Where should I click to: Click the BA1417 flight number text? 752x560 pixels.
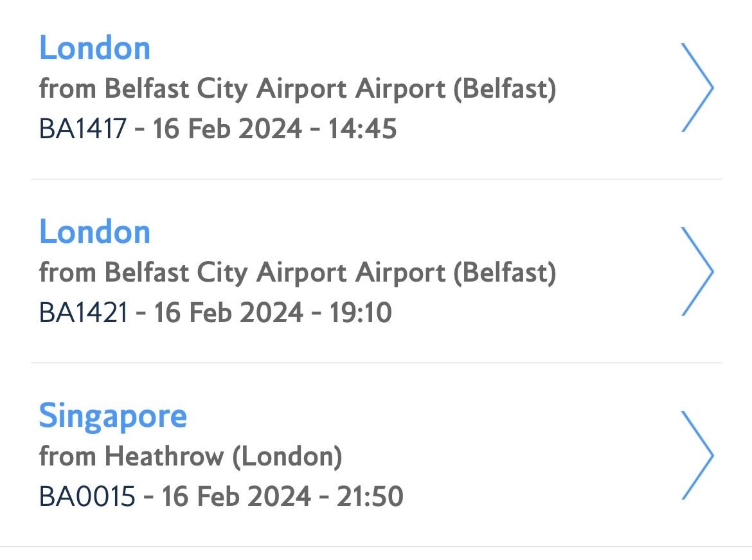click(x=80, y=129)
